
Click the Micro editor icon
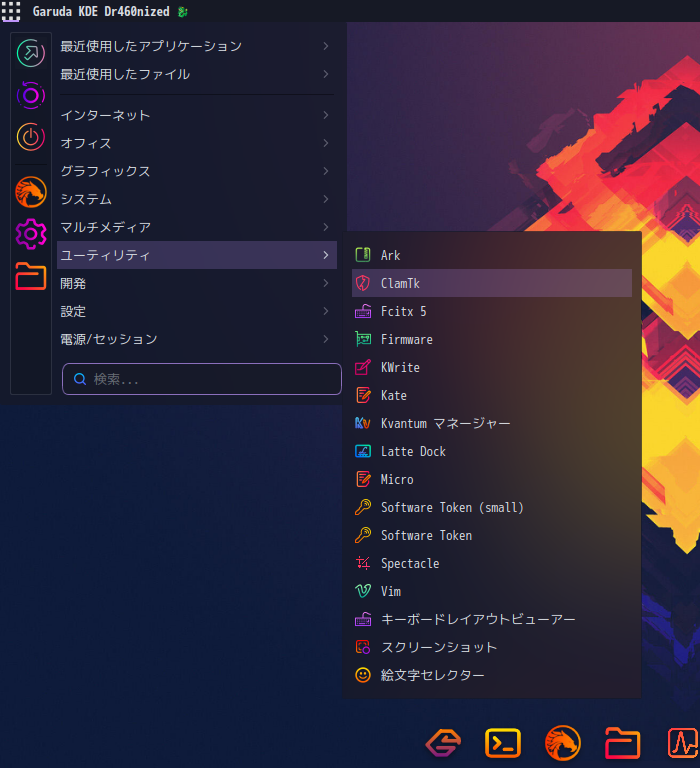coord(363,479)
